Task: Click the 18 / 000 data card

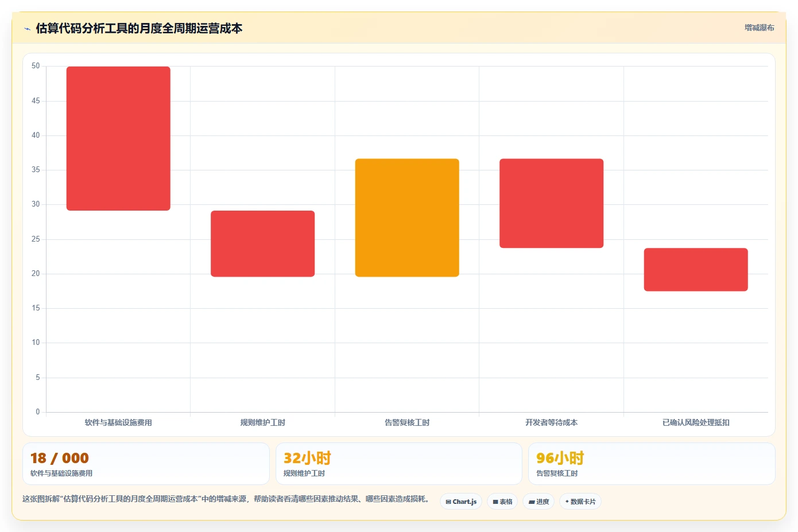Action: tap(146, 464)
